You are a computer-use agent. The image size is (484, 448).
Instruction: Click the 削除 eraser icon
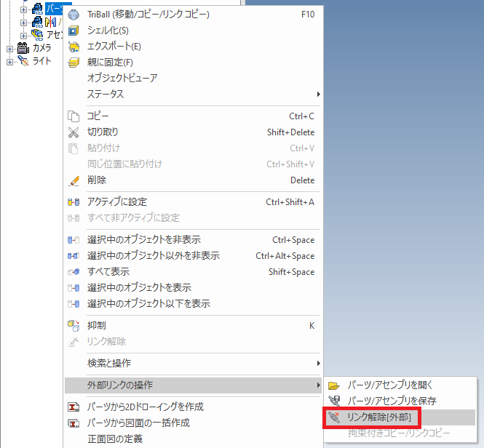74,180
